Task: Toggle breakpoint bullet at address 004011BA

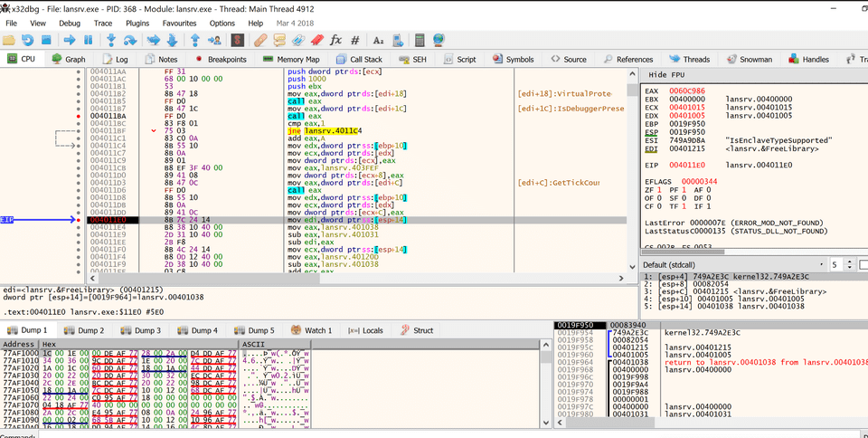Action: [79, 116]
